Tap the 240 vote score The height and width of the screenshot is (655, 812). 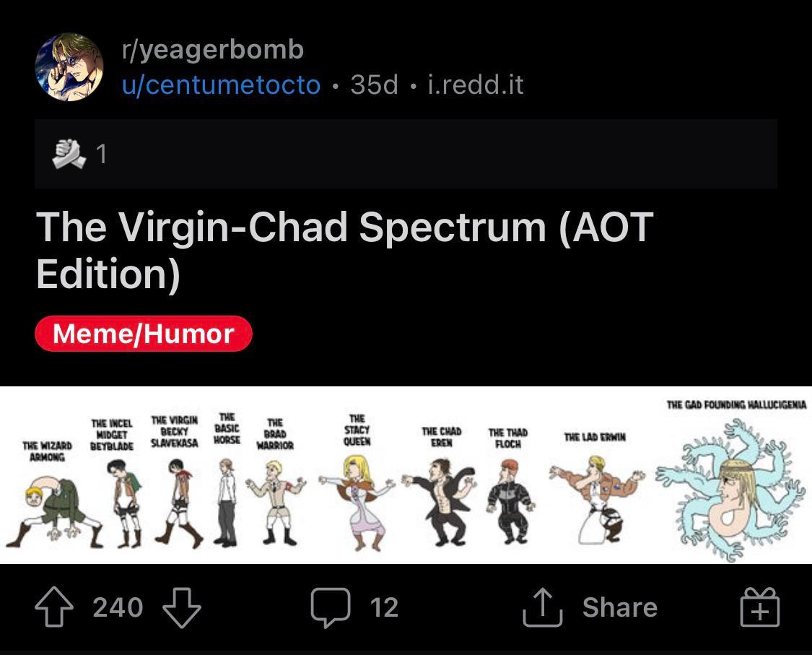(x=118, y=607)
